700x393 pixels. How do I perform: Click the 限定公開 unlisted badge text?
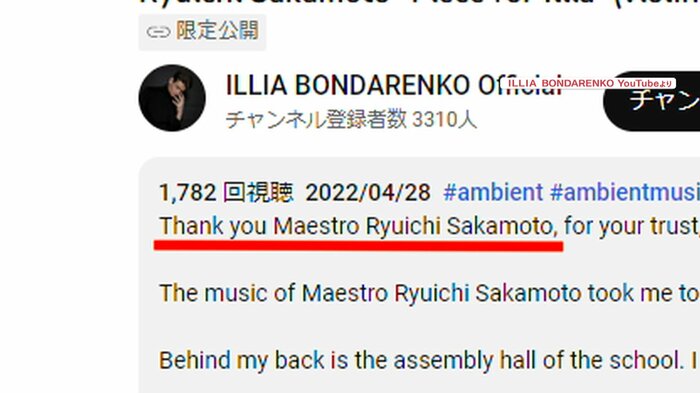pos(217,31)
